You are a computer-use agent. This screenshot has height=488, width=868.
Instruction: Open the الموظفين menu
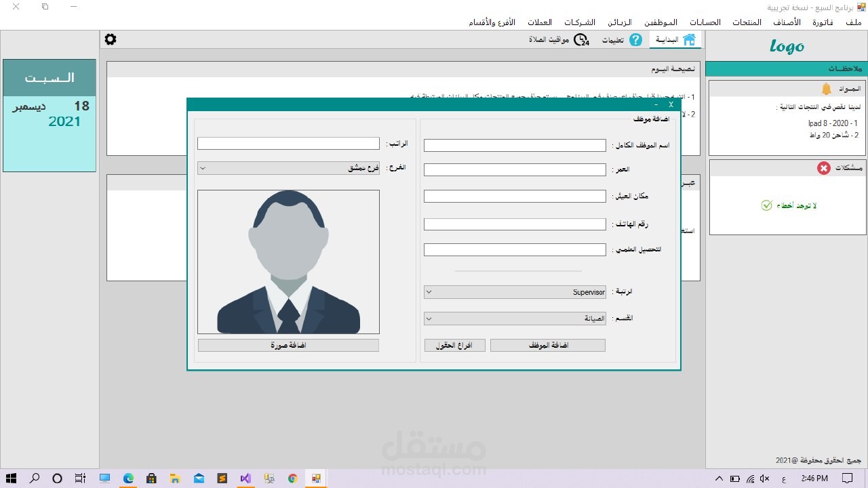pos(660,22)
